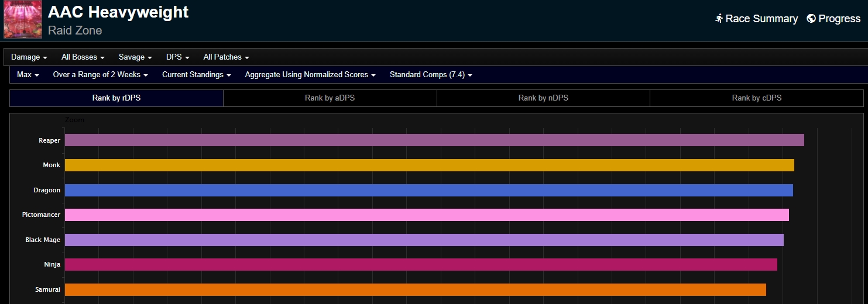Click the lavender Black Mage bar

424,240
